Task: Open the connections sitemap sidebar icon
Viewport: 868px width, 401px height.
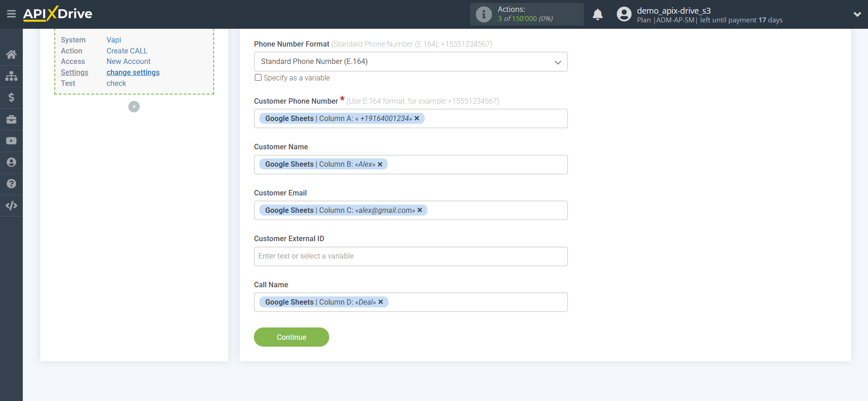Action: coord(11,76)
